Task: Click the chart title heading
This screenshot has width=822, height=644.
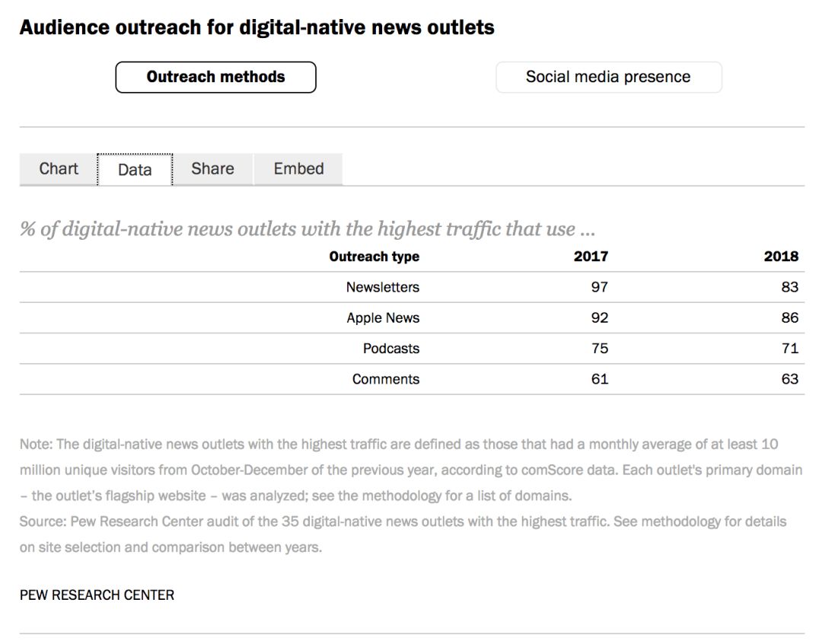Action: 257,27
